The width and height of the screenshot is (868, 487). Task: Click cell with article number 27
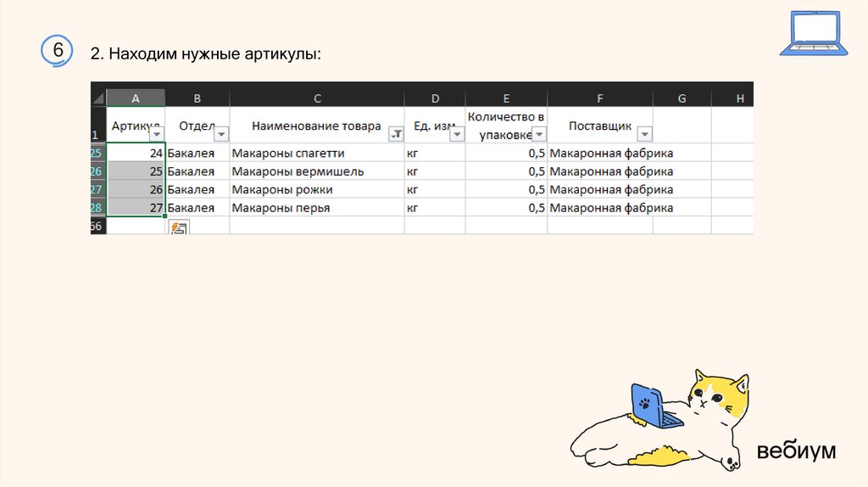(x=136, y=207)
